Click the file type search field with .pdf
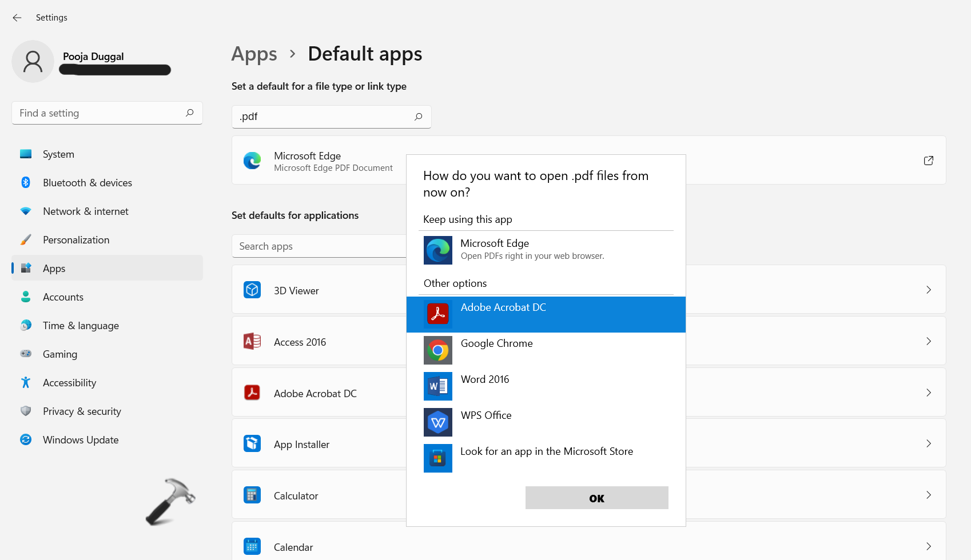Image resolution: width=971 pixels, height=560 pixels. 323,117
